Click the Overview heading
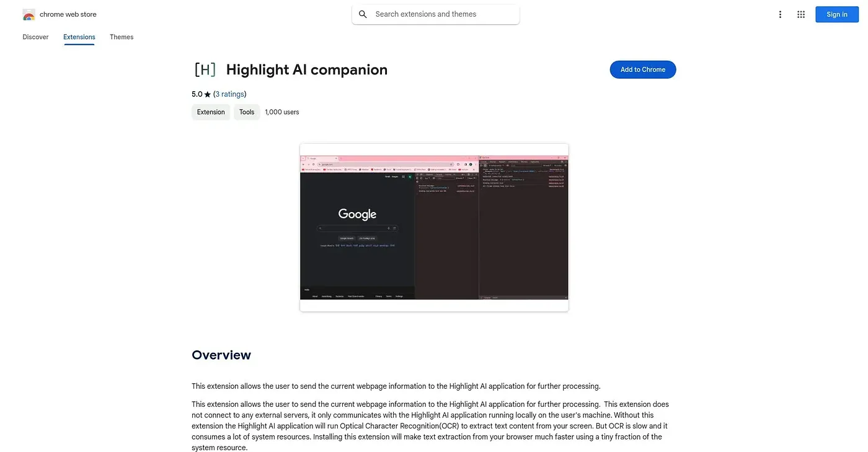Screen dimensions: 868x452 (x=221, y=355)
